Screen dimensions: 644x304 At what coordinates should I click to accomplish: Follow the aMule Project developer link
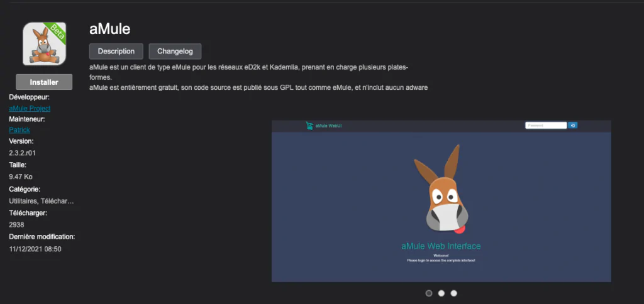[x=30, y=108]
